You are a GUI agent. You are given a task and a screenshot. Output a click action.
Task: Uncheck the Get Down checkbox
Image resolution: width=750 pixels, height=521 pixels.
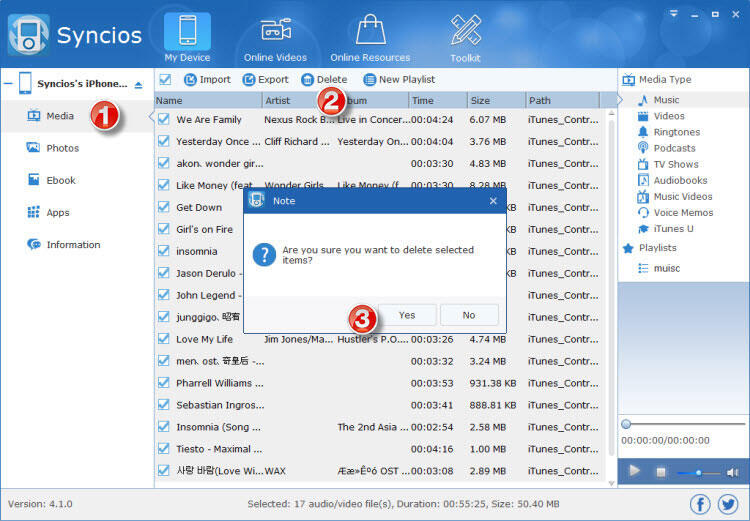point(164,207)
